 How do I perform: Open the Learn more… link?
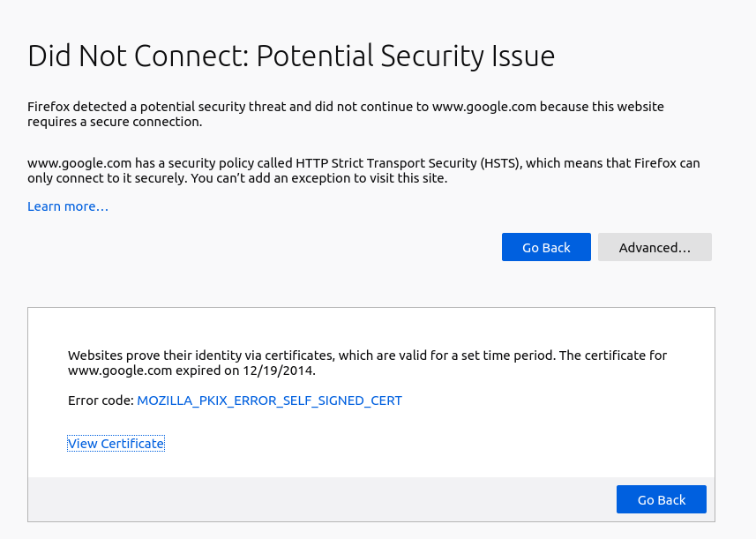coord(68,206)
